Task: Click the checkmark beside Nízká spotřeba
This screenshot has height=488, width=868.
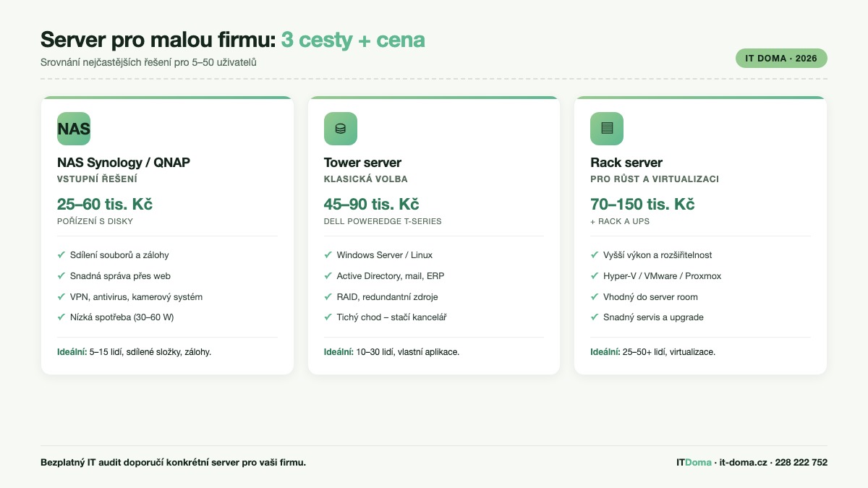Action: 61,317
